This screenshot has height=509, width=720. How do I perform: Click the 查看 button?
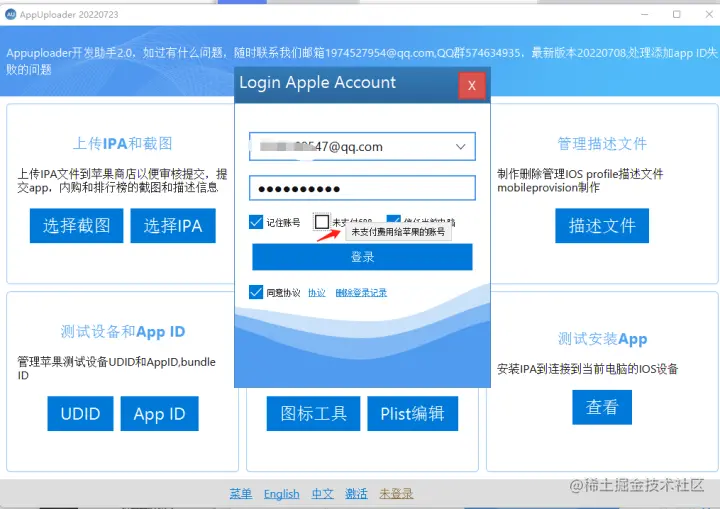tap(602, 407)
